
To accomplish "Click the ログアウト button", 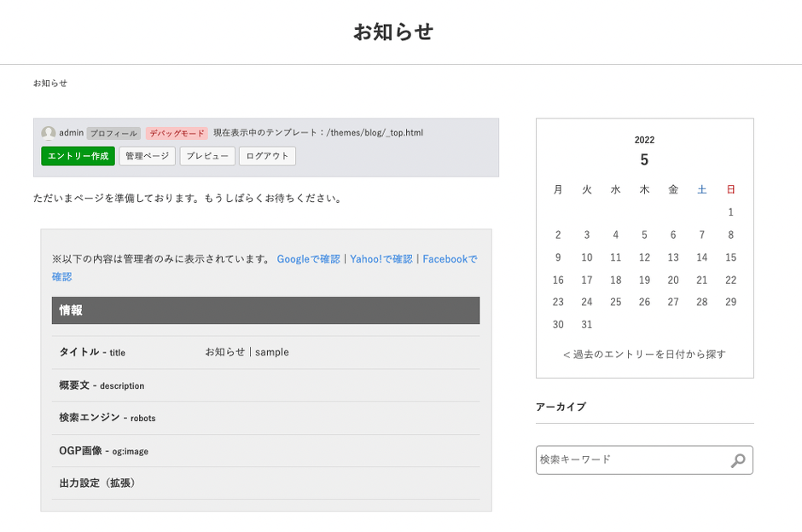I will pyautogui.click(x=267, y=156).
